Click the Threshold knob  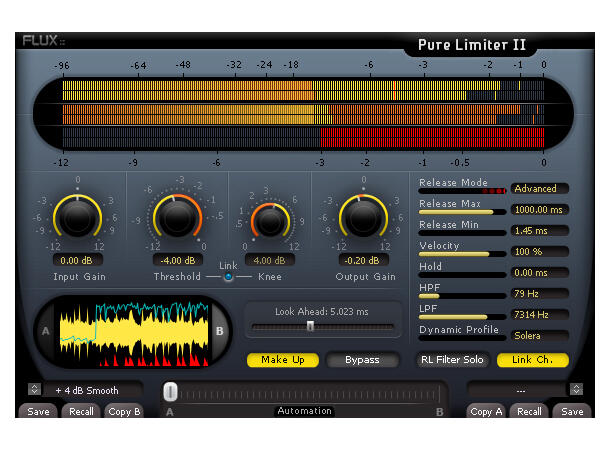pos(177,218)
